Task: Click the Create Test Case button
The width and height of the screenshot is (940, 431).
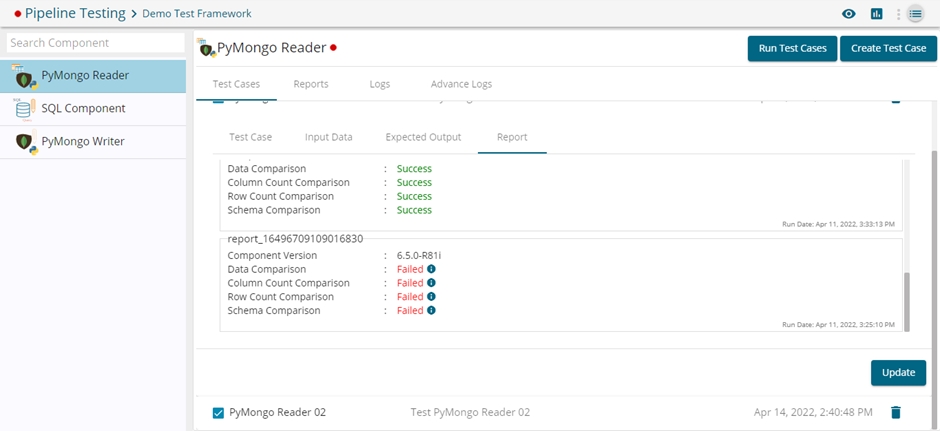Action: pyautogui.click(x=888, y=49)
